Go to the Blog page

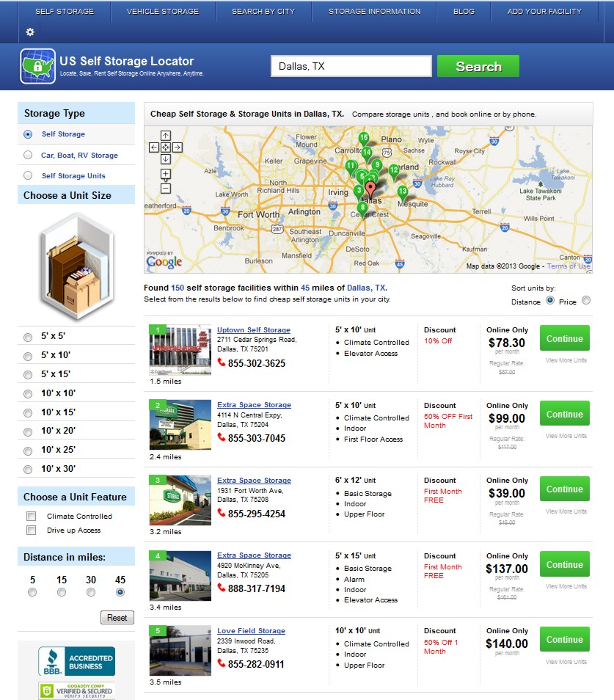pos(464,11)
